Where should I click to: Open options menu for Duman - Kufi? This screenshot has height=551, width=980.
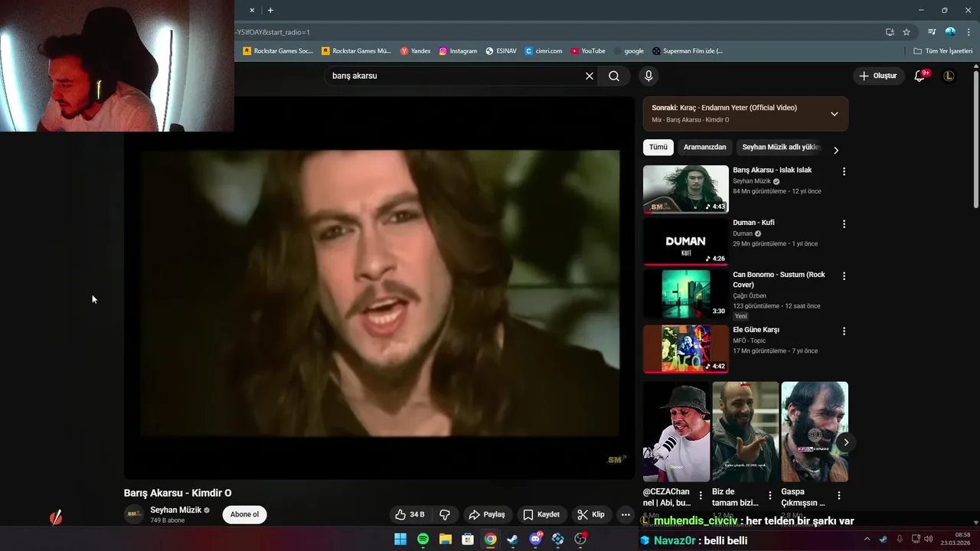(844, 224)
